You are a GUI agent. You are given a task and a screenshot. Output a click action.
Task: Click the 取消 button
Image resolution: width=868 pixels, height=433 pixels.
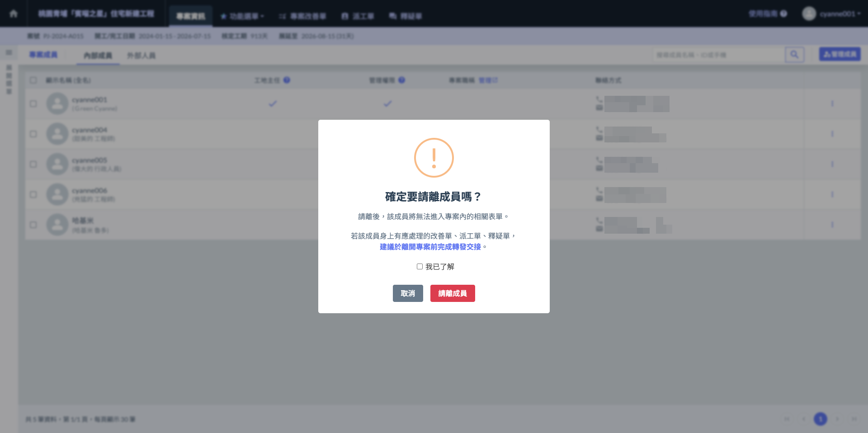click(408, 293)
